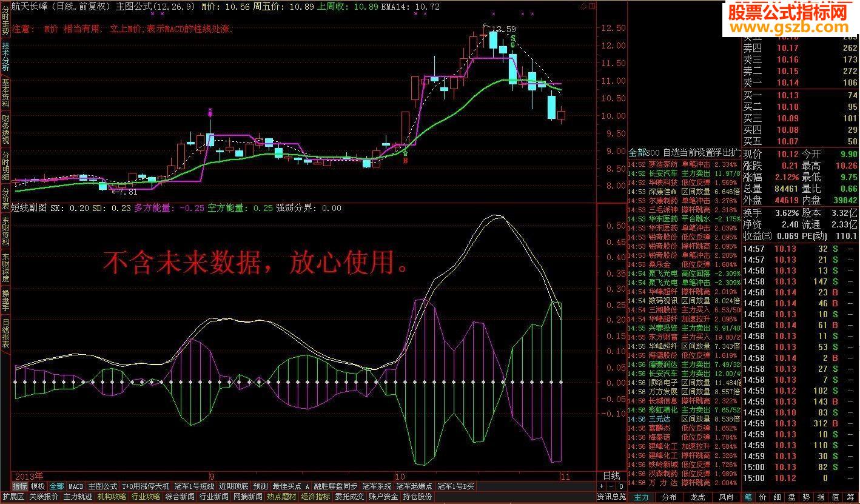
Task: Select the 全部 indicator tab
Action: point(56,486)
